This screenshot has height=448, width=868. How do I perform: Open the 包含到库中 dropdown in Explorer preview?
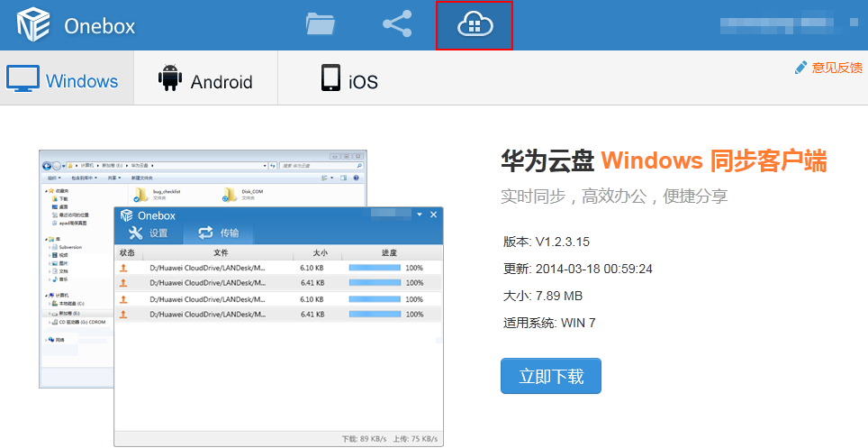[84, 178]
